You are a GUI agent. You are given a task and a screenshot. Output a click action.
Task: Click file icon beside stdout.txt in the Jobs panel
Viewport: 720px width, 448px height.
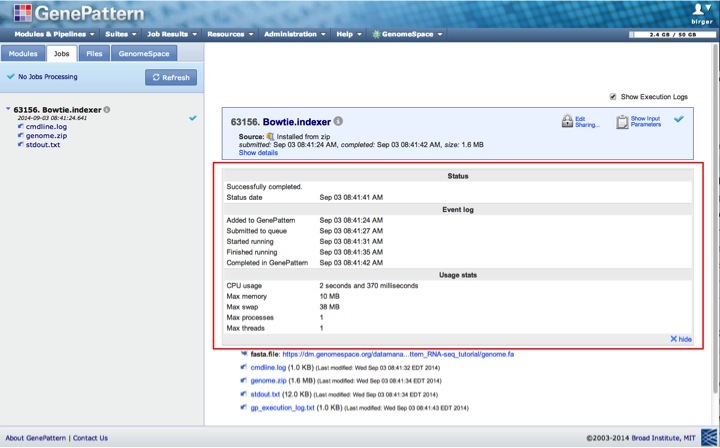[21, 144]
